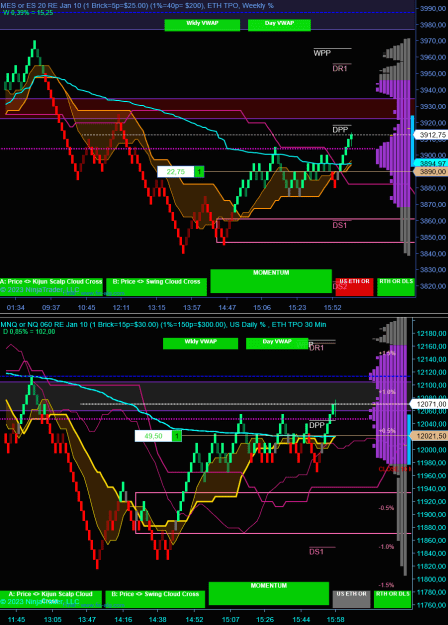Select Price Swing Cloud Cross in top chart
This screenshot has width=448, height=625.
coord(156,287)
